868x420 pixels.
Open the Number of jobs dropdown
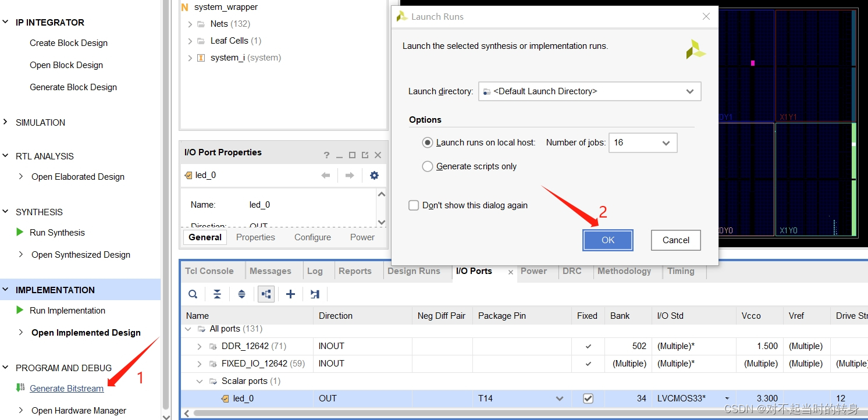point(666,143)
